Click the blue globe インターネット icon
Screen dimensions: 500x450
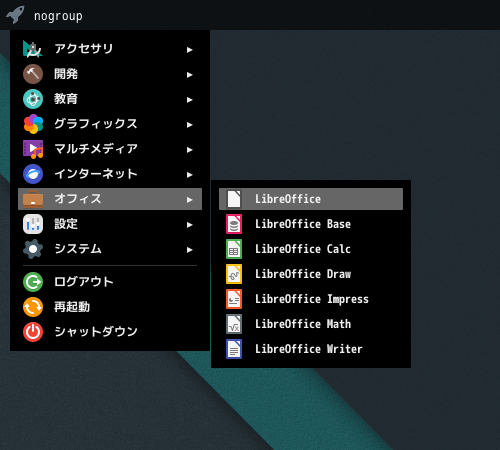[x=33, y=174]
